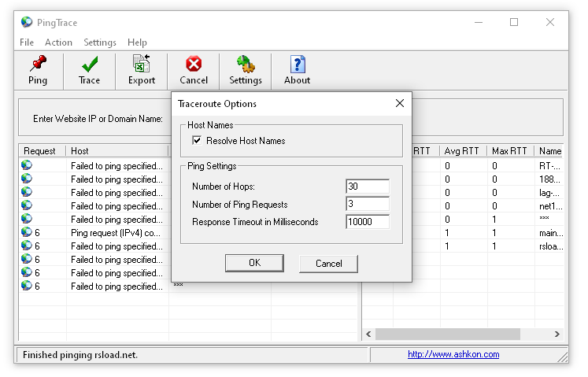Viewport: 588px width, 377px height.
Task: Open the About help icon in toolbar
Action: [298, 64]
